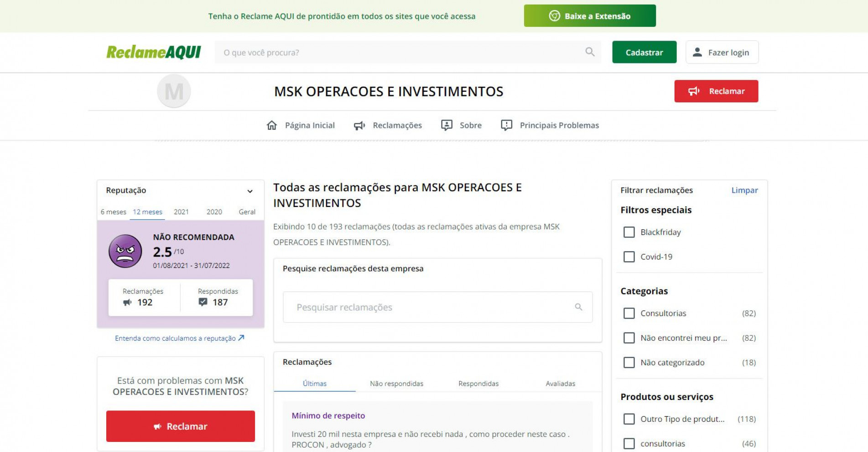Open Entenda como calculamos a reputação link
The image size is (868, 452).
[x=180, y=338]
